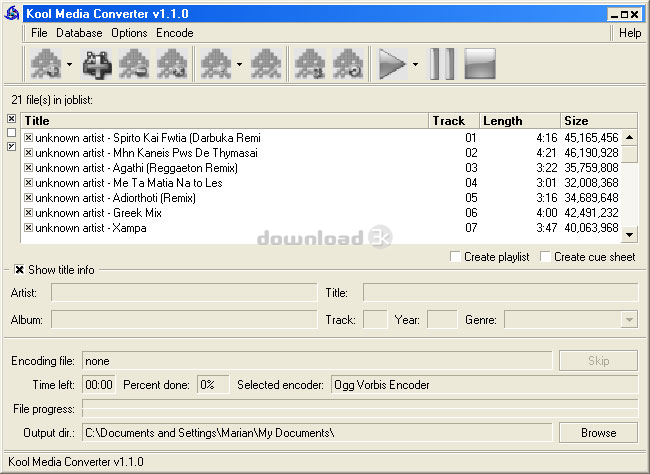Open general settings from the toolbar icon
Image resolution: width=650 pixels, height=474 pixels.
click(310, 64)
